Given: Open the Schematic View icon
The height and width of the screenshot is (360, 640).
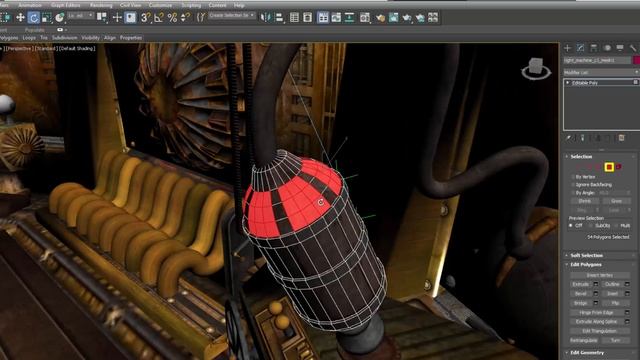Looking at the screenshot, I should pos(349,18).
